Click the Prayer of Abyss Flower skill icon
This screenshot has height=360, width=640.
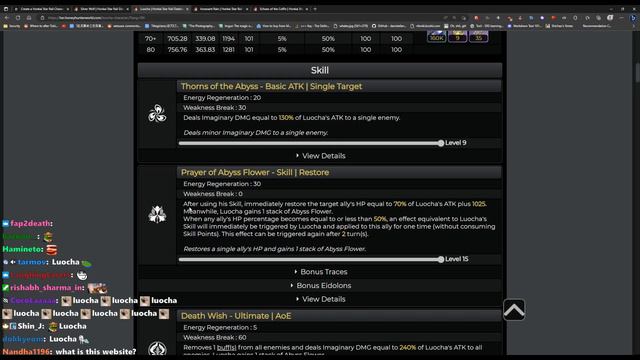click(157, 214)
